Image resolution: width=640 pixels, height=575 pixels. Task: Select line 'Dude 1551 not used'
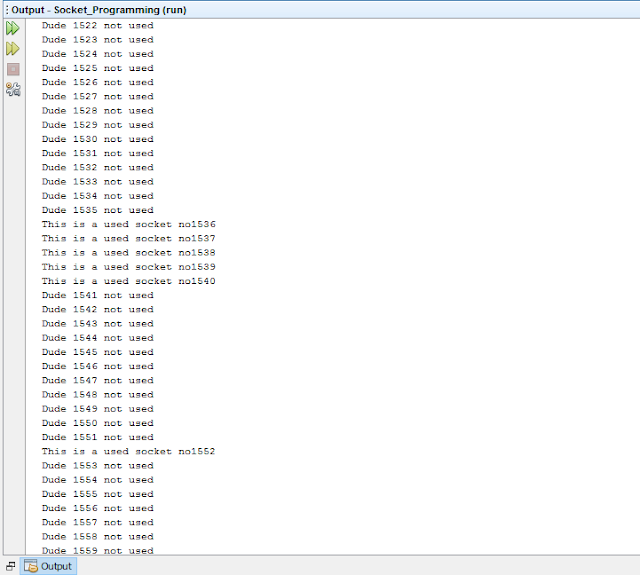pyautogui.click(x=98, y=437)
